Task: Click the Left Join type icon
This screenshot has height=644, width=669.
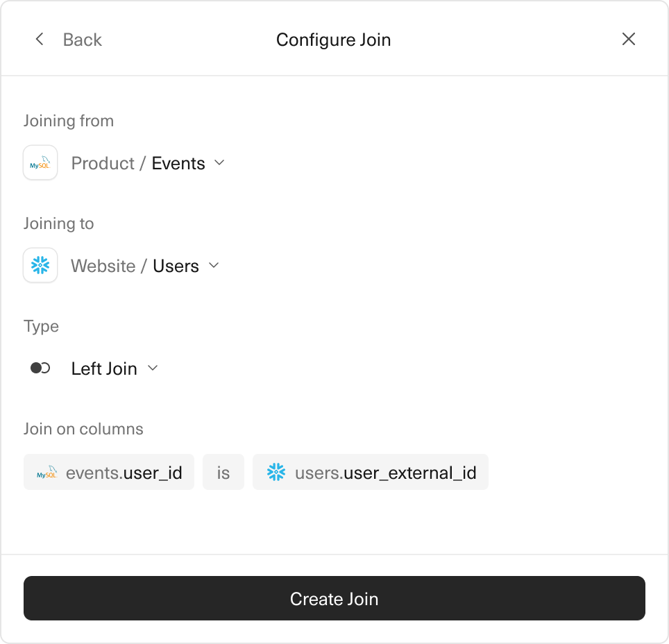Action: (40, 368)
